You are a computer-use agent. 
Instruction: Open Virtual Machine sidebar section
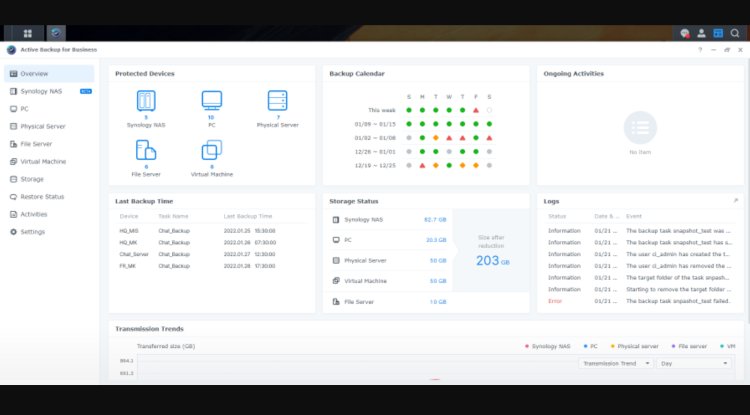click(x=49, y=162)
